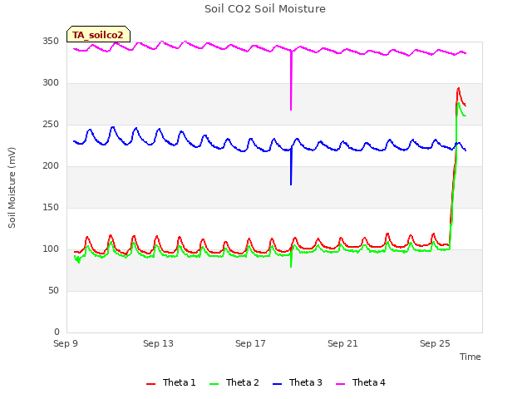Click the Sep 25 x-axis tick label

click(x=435, y=343)
